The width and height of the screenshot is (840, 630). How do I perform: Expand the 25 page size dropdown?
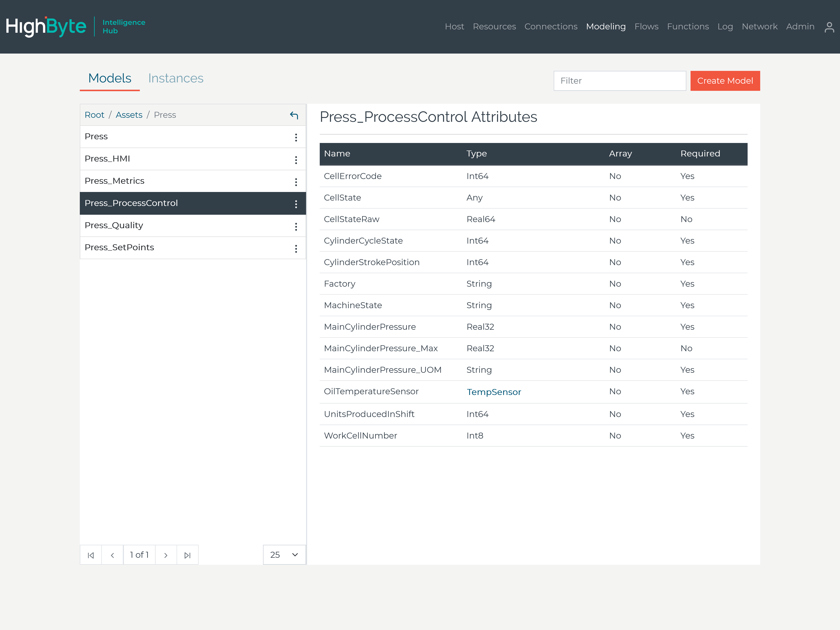284,555
